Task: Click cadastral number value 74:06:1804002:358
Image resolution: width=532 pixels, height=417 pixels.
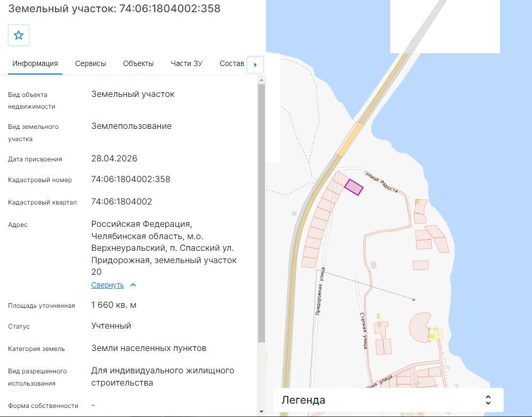Action: click(x=131, y=179)
